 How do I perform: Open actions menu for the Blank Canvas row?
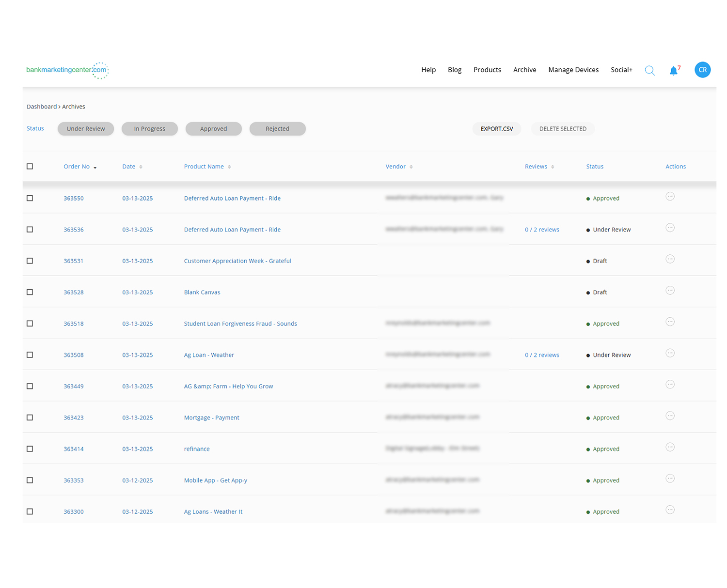coord(670,290)
